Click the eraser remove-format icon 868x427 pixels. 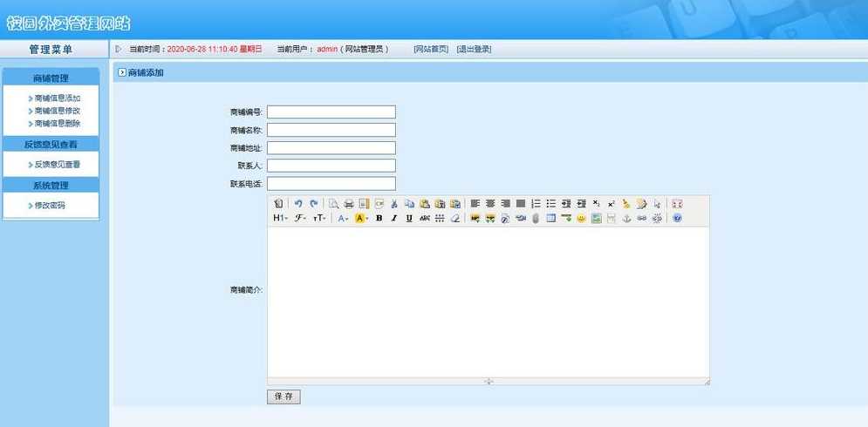tap(455, 219)
